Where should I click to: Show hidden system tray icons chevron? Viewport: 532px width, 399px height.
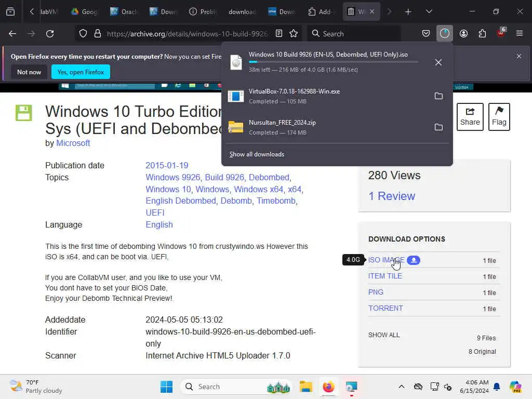pyautogui.click(x=402, y=387)
